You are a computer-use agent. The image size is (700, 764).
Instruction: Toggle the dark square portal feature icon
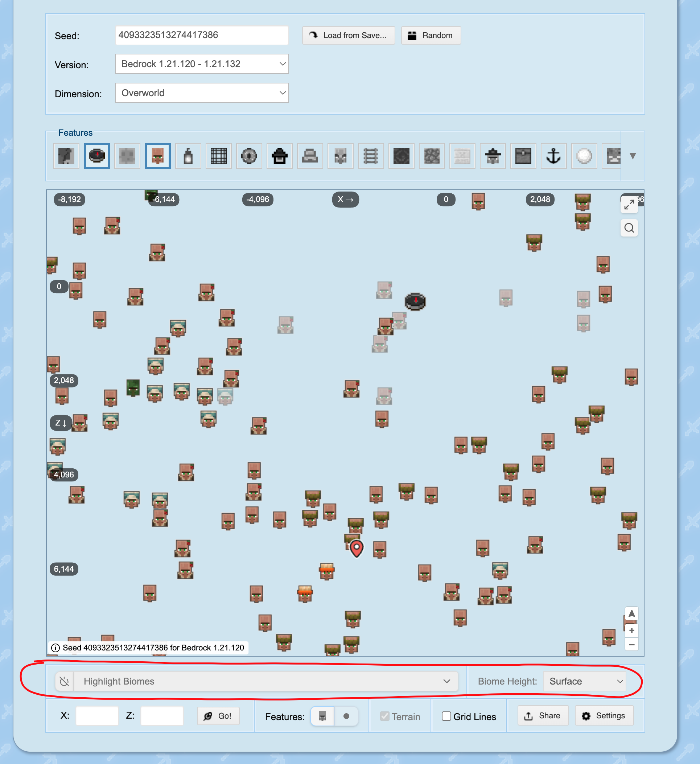(x=402, y=156)
